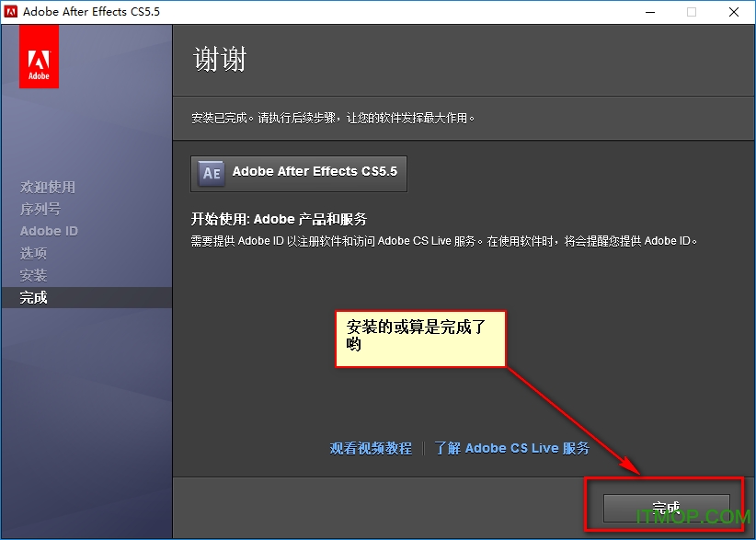Select the Adobe ID step
The height and width of the screenshot is (540, 756).
(x=49, y=231)
